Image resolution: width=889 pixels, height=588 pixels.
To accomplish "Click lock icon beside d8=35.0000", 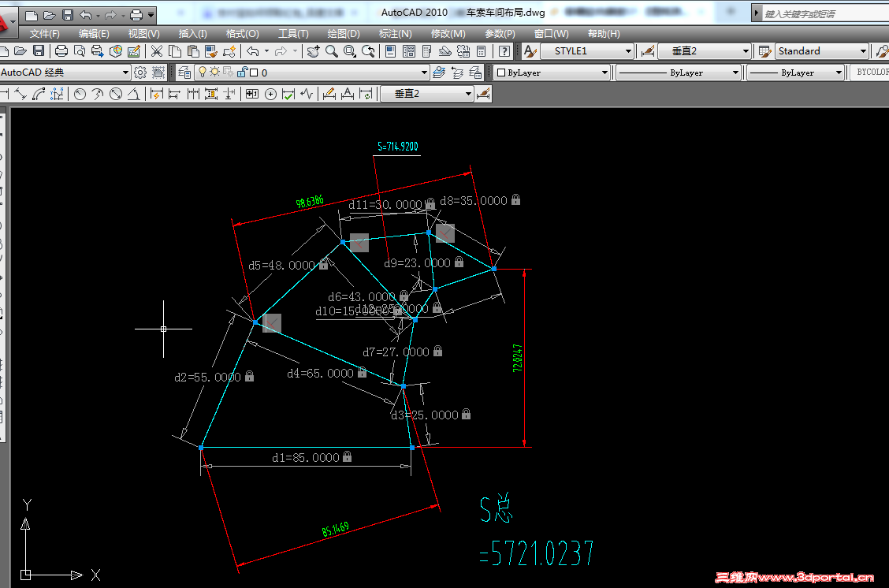I will [516, 199].
